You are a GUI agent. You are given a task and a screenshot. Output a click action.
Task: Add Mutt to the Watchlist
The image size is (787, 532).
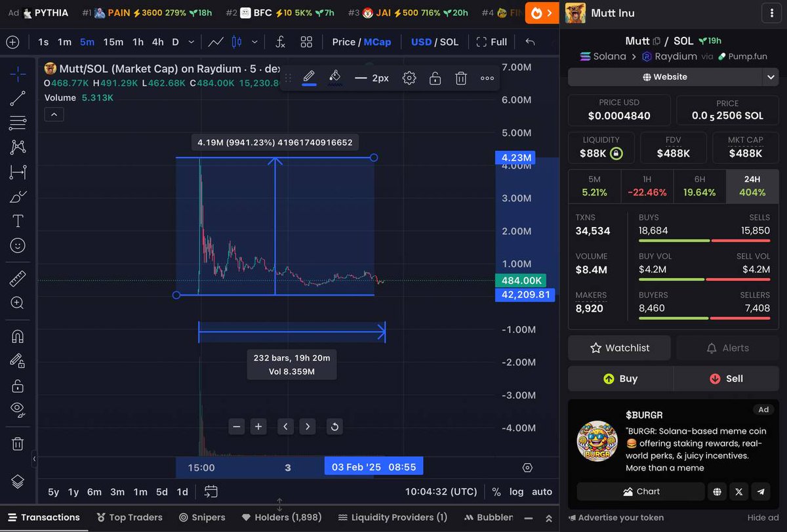pyautogui.click(x=619, y=348)
